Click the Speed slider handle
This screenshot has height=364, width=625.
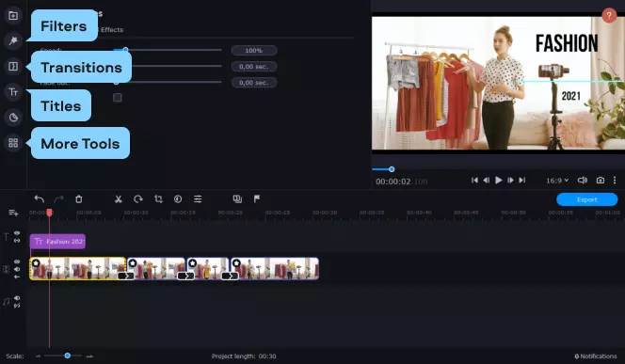pos(125,50)
